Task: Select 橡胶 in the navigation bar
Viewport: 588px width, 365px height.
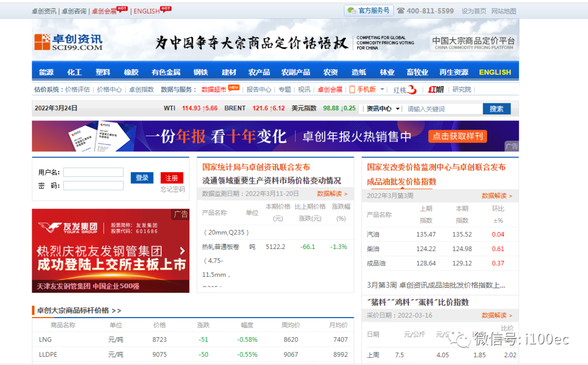Action: coord(131,72)
